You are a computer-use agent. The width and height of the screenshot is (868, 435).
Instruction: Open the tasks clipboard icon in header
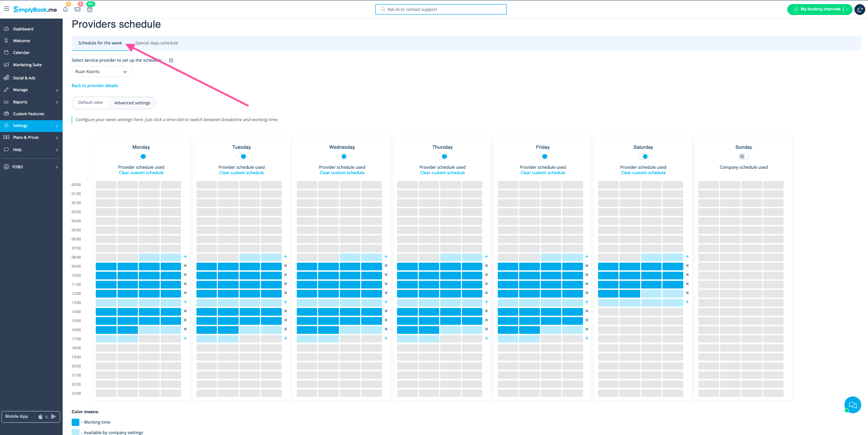[x=90, y=10]
